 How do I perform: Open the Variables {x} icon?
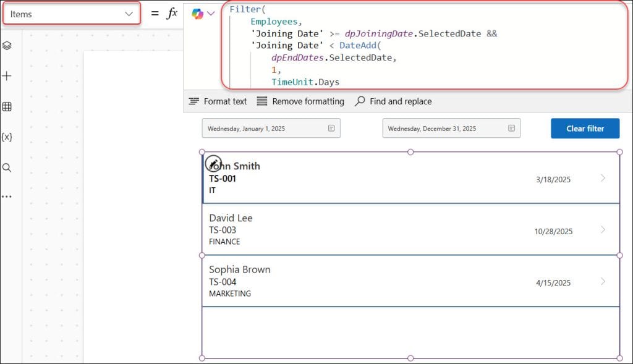tap(7, 137)
